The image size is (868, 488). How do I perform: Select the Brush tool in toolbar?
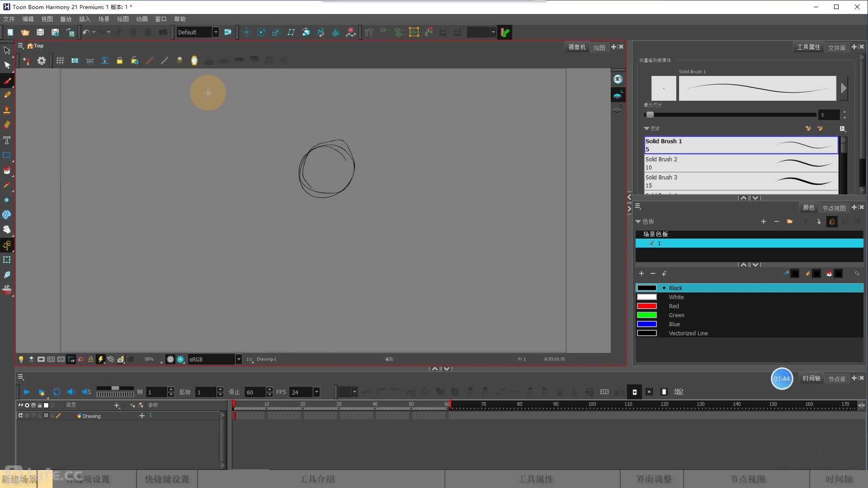(x=7, y=80)
